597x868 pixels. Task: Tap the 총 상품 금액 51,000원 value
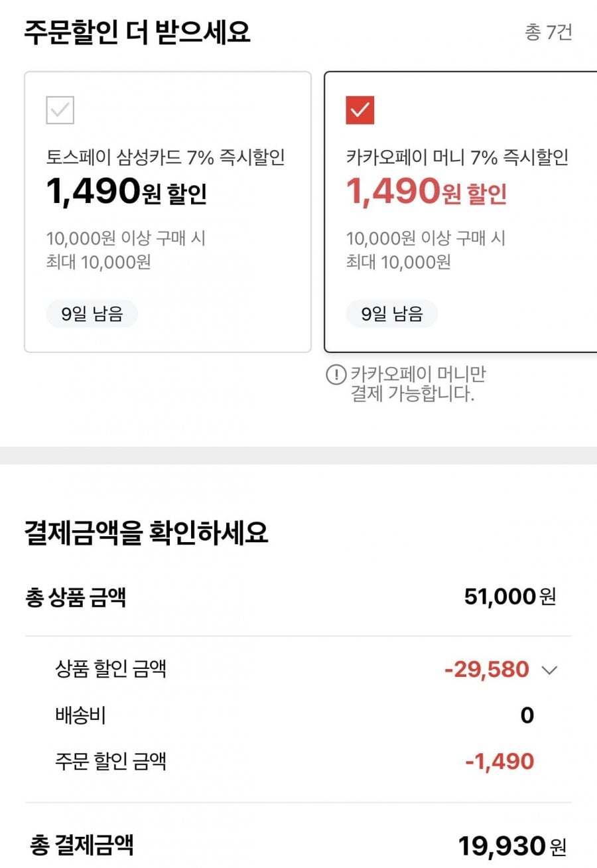(x=509, y=597)
